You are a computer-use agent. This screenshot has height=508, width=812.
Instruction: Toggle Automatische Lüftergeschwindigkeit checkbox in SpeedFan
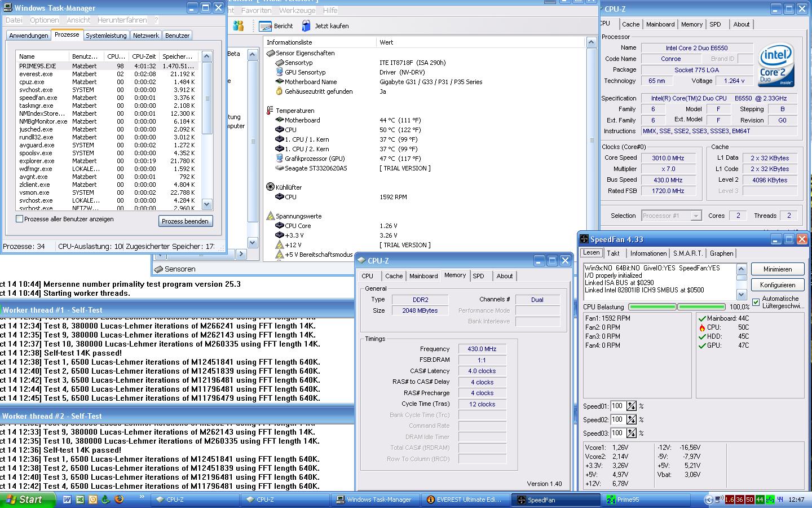pos(756,303)
